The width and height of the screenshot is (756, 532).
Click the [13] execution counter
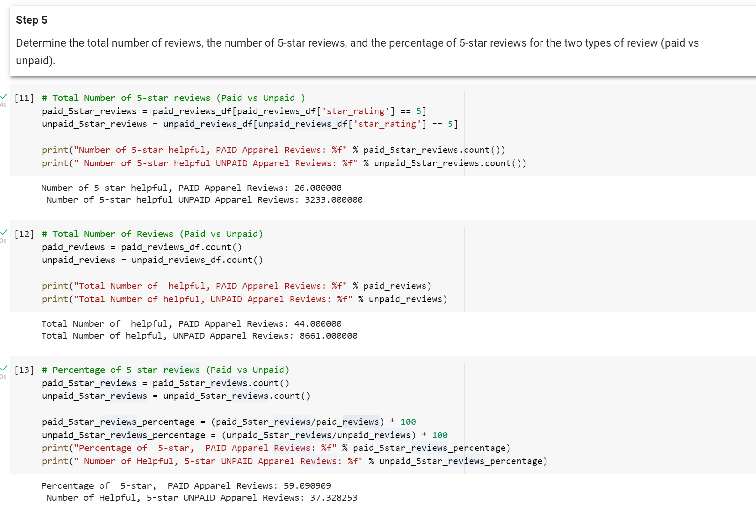pyautogui.click(x=25, y=370)
